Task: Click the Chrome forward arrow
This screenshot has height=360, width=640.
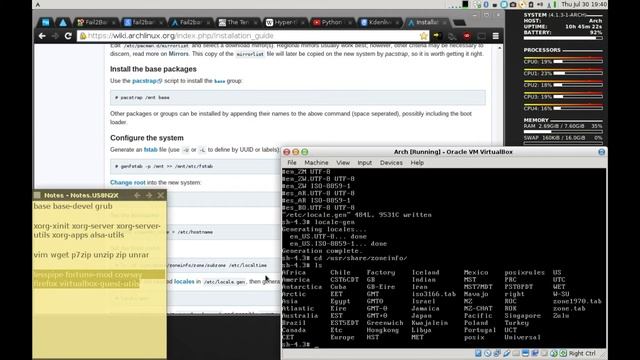Action: pyautogui.click(x=55, y=36)
